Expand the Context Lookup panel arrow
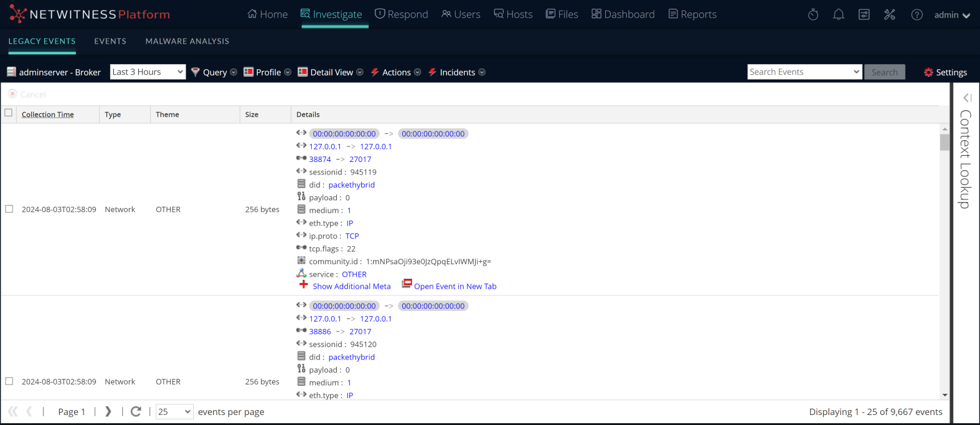The height and width of the screenshot is (425, 980). click(x=967, y=98)
